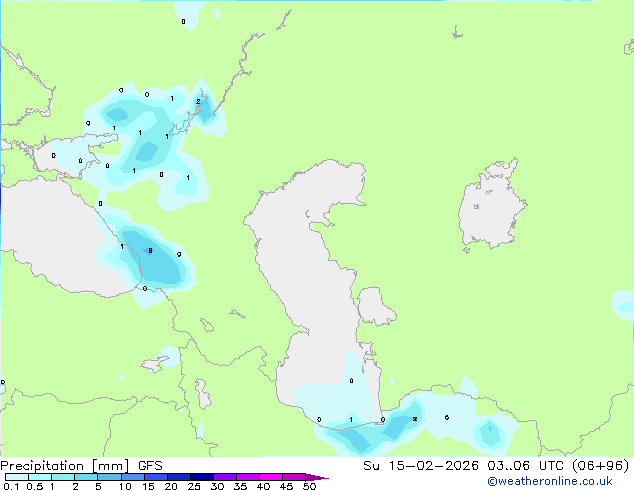Screen dimensions: 634x490
Task: Select the 15–20 mm legend color swatch
Action: [156, 477]
